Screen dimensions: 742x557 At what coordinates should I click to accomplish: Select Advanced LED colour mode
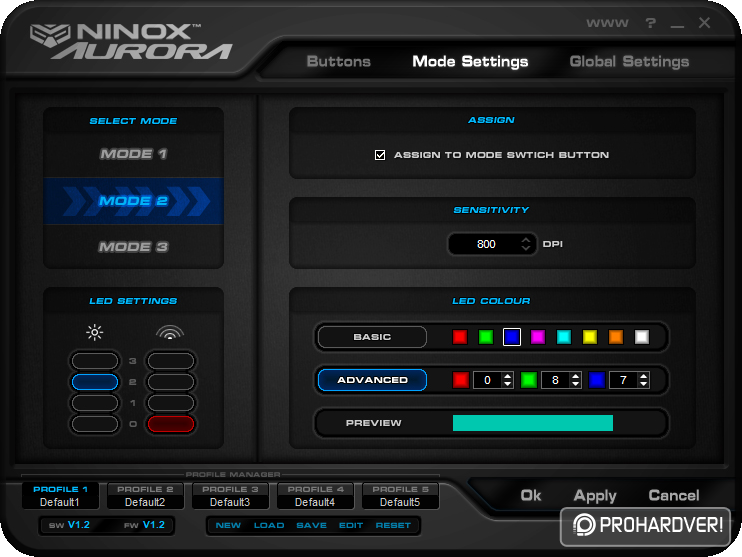[x=372, y=380]
